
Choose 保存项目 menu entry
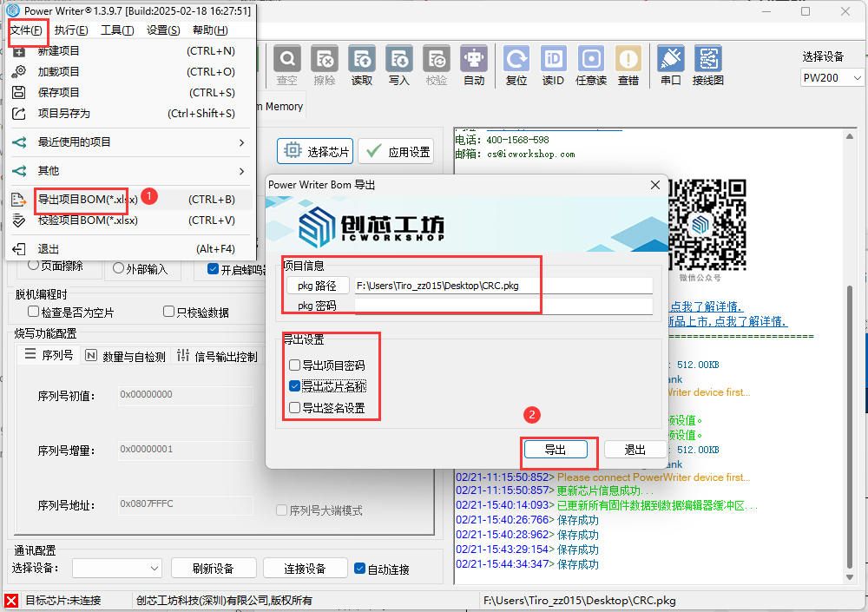coord(131,93)
